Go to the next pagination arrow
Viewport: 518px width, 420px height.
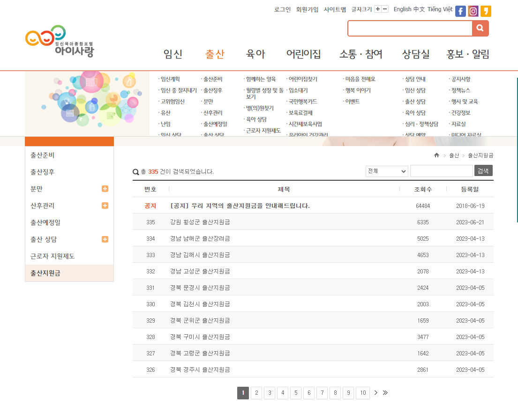coord(375,393)
